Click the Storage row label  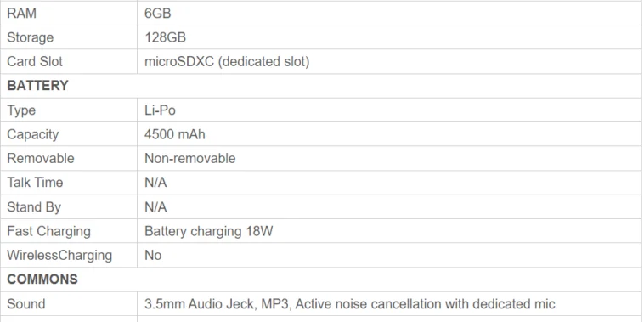tap(30, 37)
